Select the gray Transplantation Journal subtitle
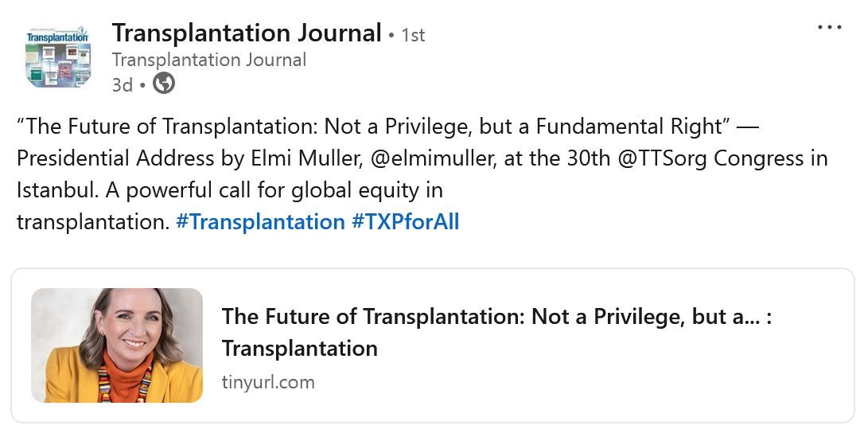Screen dimensions: 868x437 point(209,60)
